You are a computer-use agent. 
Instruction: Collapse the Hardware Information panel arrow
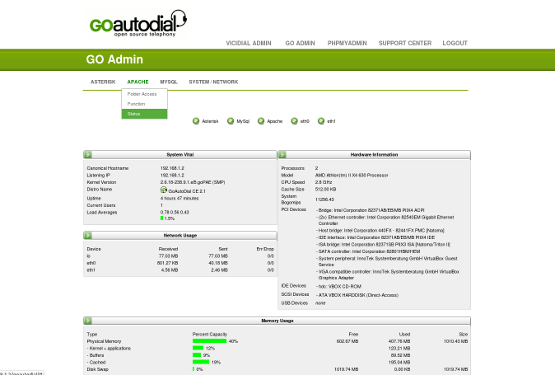point(282,155)
